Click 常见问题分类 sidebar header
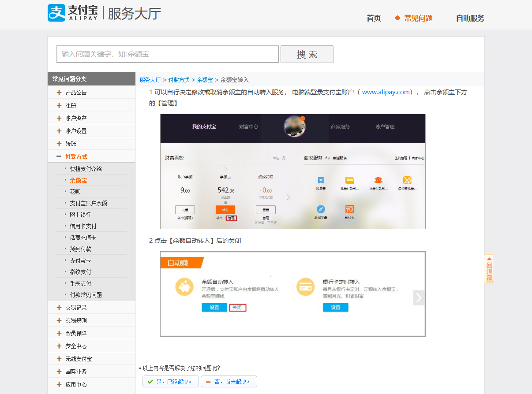This screenshot has height=394, width=532. (x=91, y=79)
